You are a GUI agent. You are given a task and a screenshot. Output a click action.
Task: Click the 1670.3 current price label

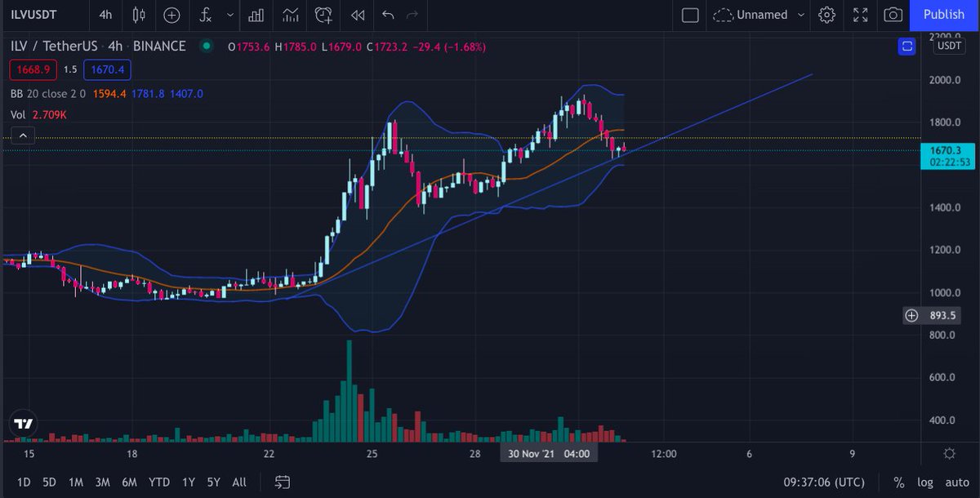[x=946, y=156]
